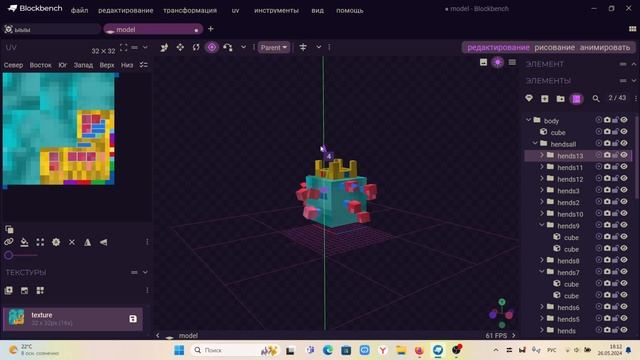Click the UV auto gear icon
The height and width of the screenshot is (360, 640).
pos(56,242)
